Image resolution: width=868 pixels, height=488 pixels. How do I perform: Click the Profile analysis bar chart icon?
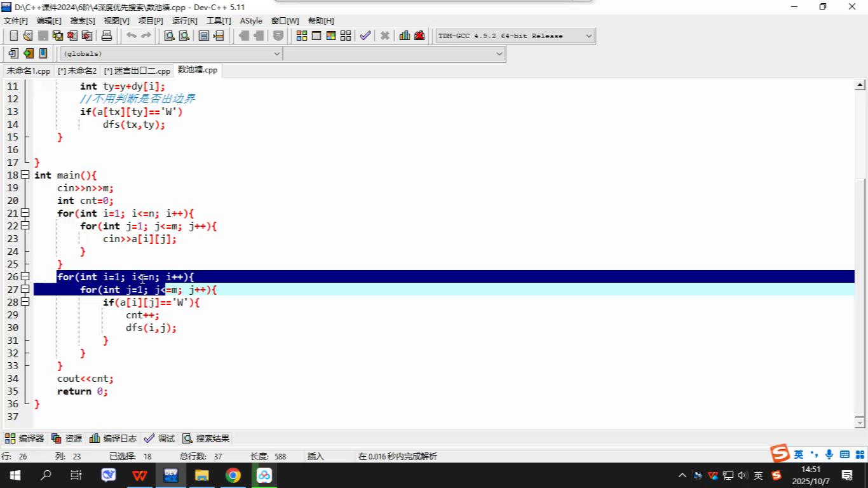coord(405,36)
